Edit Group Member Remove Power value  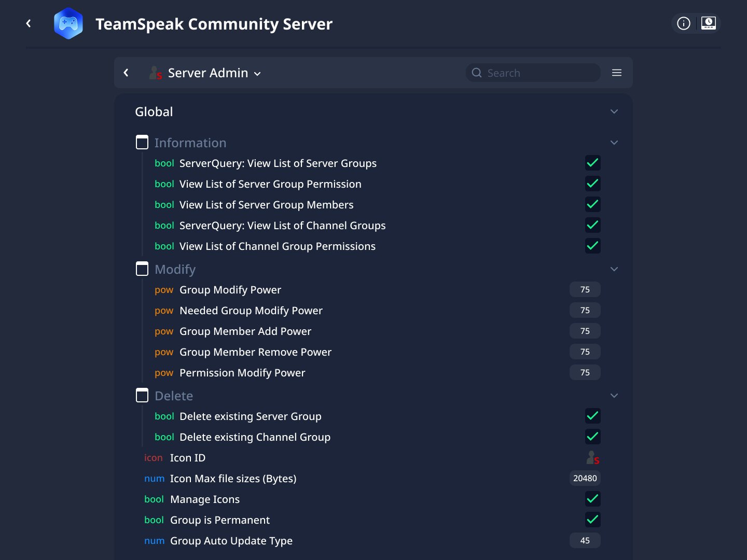[x=585, y=352]
